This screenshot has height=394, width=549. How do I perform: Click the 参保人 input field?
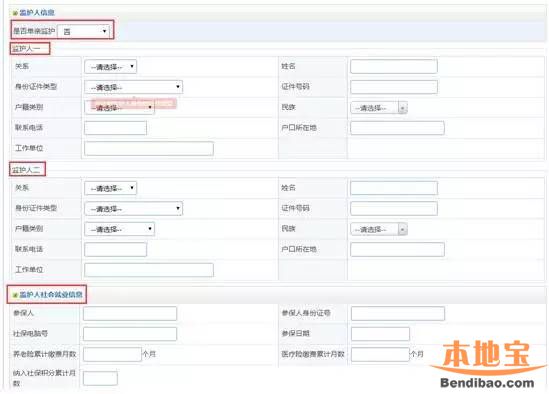pos(130,313)
